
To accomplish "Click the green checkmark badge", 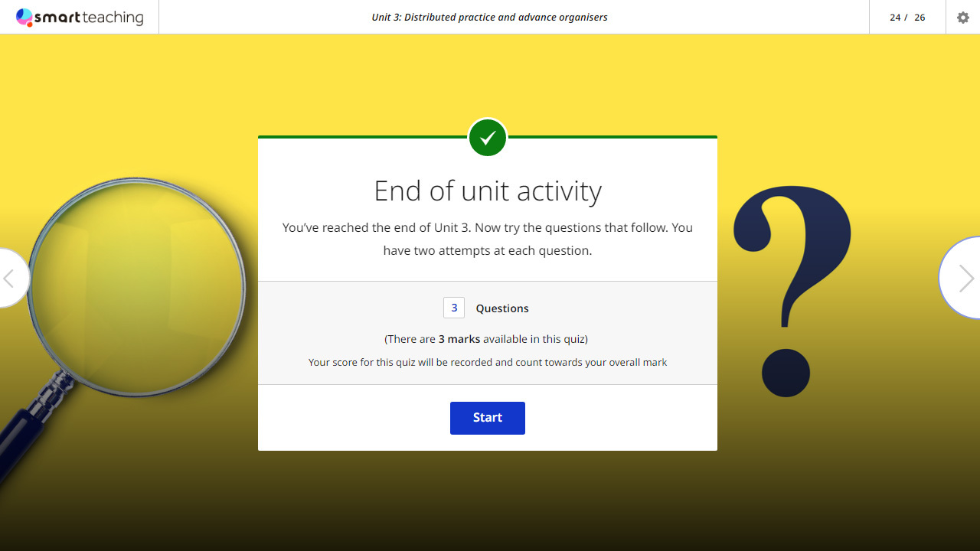I will 488,138.
